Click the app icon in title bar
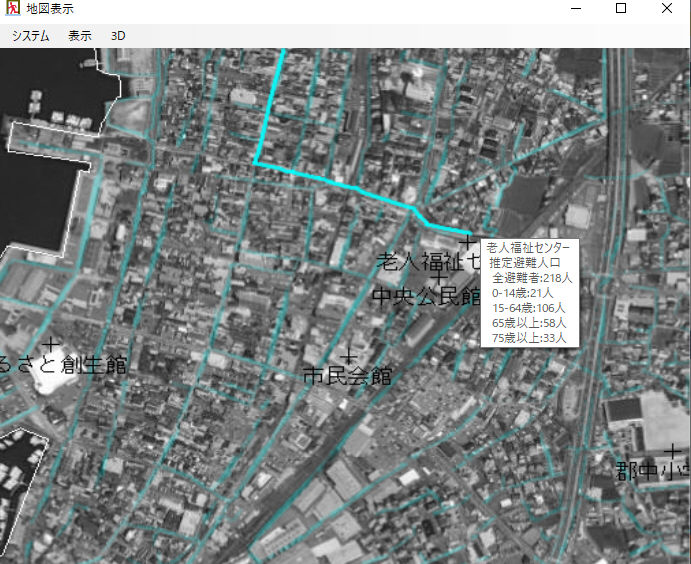 click(13, 9)
